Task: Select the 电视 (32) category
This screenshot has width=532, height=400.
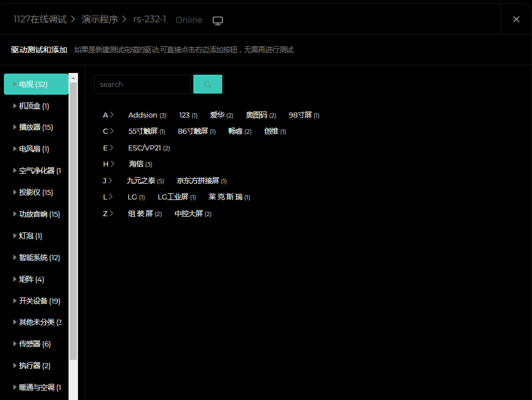Action: [x=33, y=84]
